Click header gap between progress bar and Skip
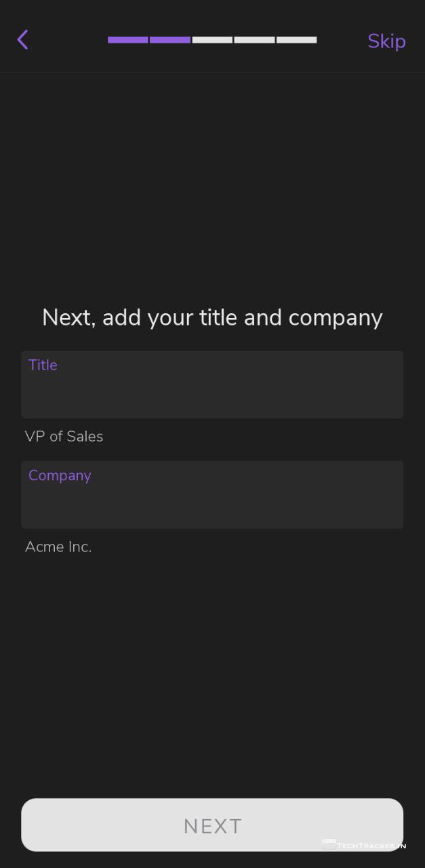425x868 pixels. pyautogui.click(x=342, y=40)
